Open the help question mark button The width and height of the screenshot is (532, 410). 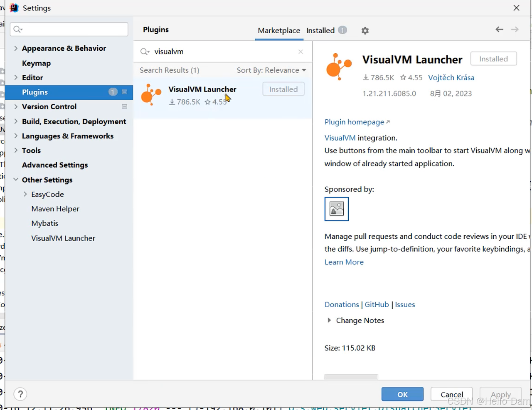click(x=20, y=394)
